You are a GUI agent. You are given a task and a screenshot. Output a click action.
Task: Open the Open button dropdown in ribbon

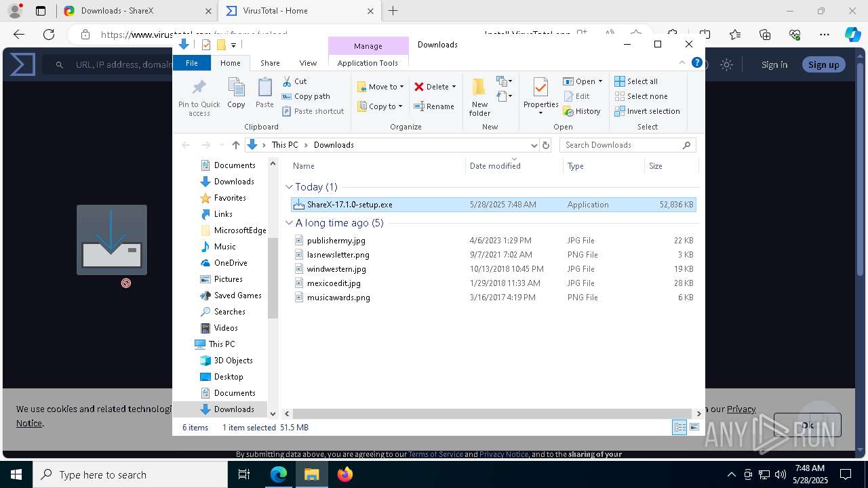pos(600,81)
